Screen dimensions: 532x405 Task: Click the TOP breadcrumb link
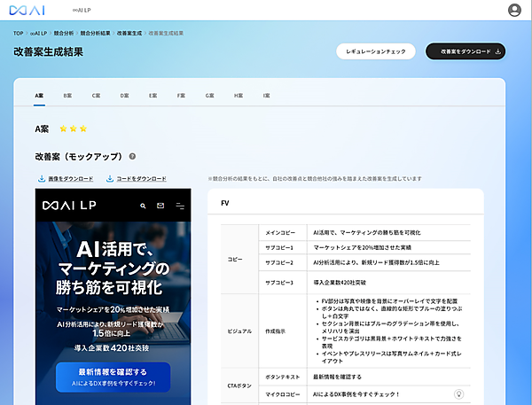(19, 34)
